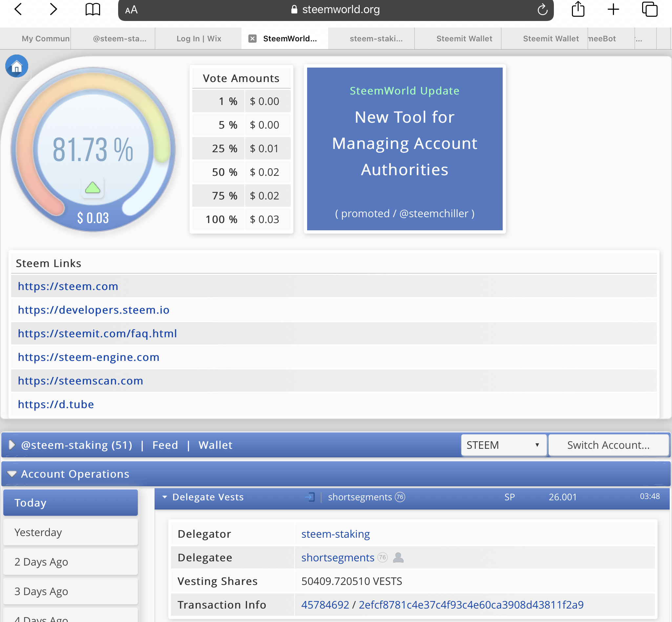Open the https://steem.com link
This screenshot has width=672, height=622.
[x=68, y=286]
